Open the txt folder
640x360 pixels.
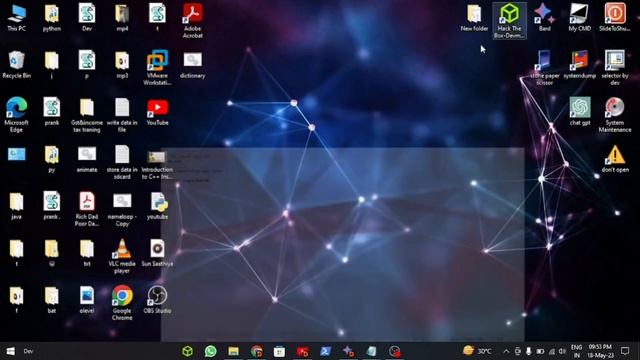pos(87,253)
